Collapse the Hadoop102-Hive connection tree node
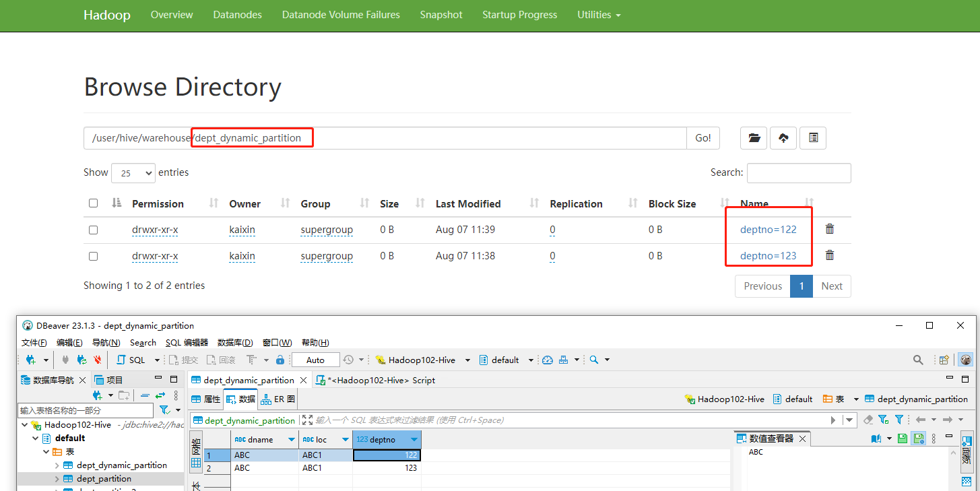The height and width of the screenshot is (491, 980). click(25, 425)
